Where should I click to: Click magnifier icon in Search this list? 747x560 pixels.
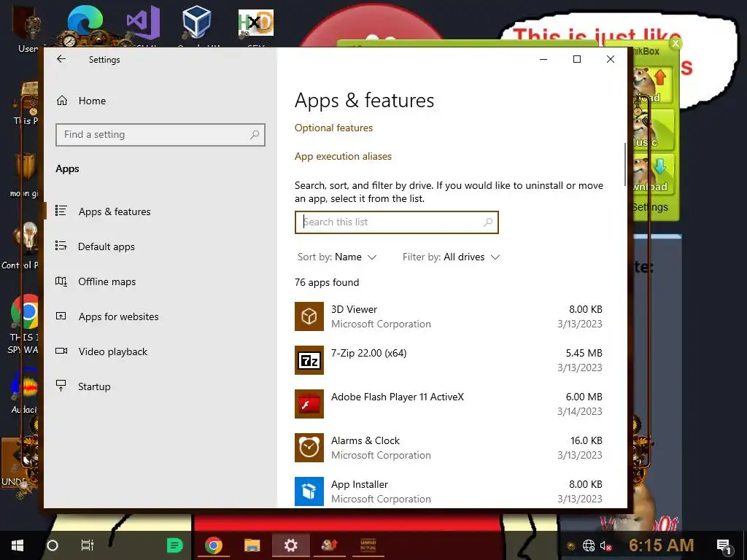point(488,222)
